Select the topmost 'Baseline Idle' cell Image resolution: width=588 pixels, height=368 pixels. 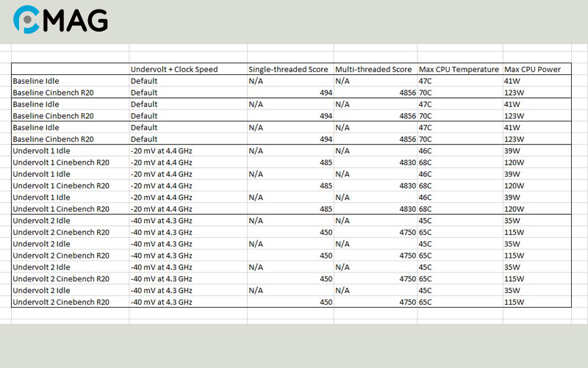36,81
